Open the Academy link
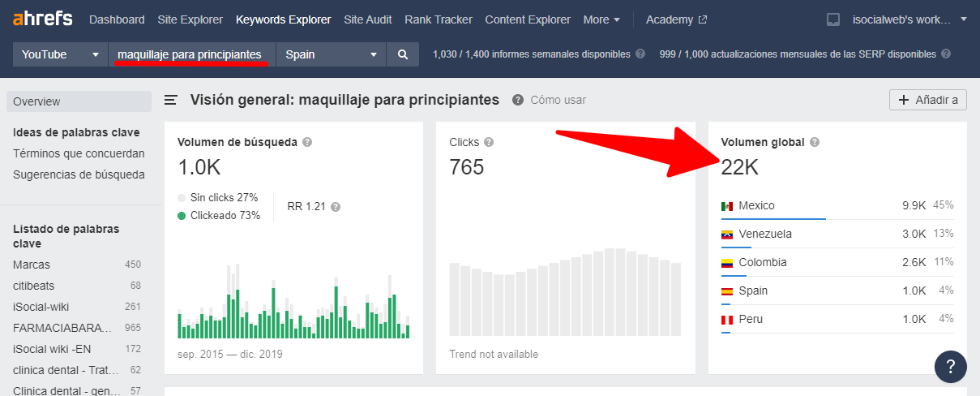This screenshot has width=980, height=396. 670,19
